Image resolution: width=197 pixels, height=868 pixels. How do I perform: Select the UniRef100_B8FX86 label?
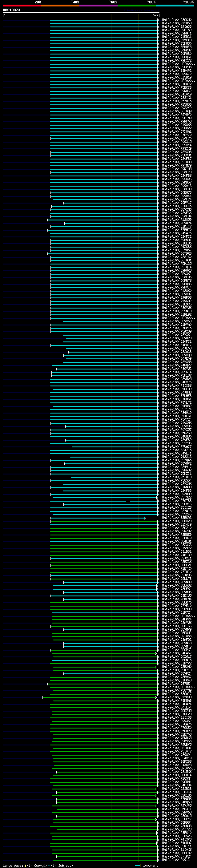pos(176,761)
